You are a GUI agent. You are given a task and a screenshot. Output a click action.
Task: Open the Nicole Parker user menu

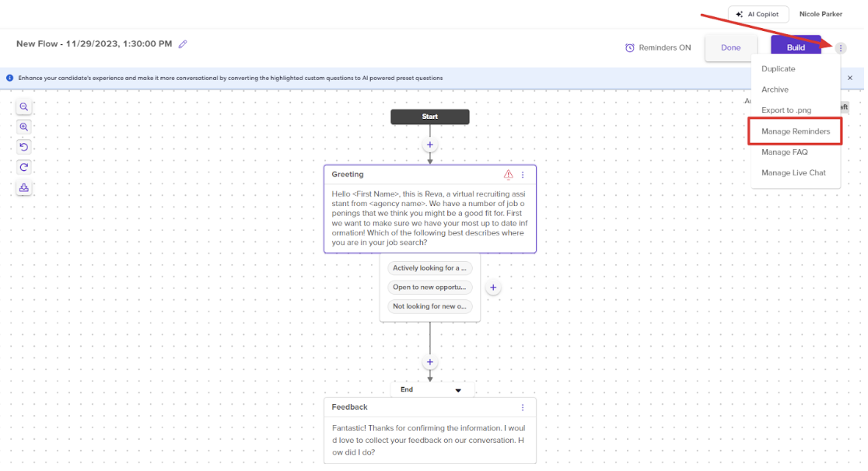point(821,15)
